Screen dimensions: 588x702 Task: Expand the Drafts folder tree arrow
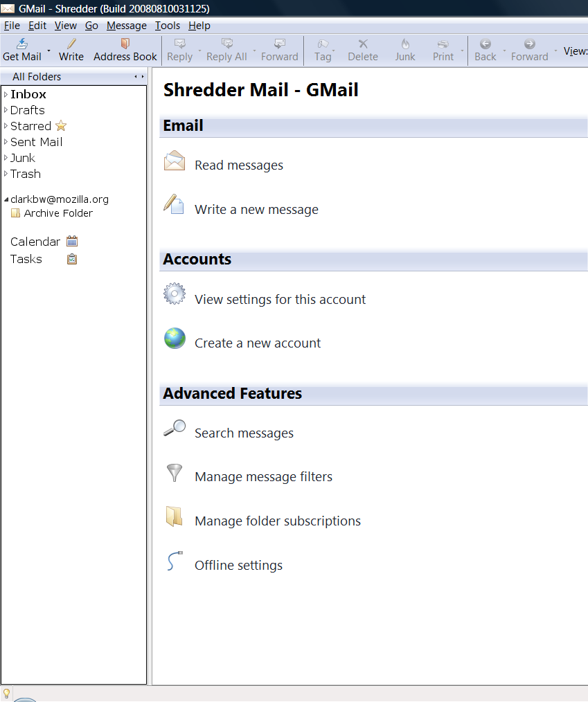6,109
